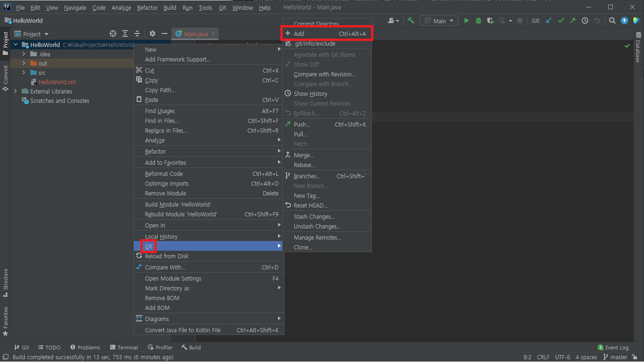Click 8:2 caret position in status bar
The height and width of the screenshot is (362, 644).
coord(527,357)
